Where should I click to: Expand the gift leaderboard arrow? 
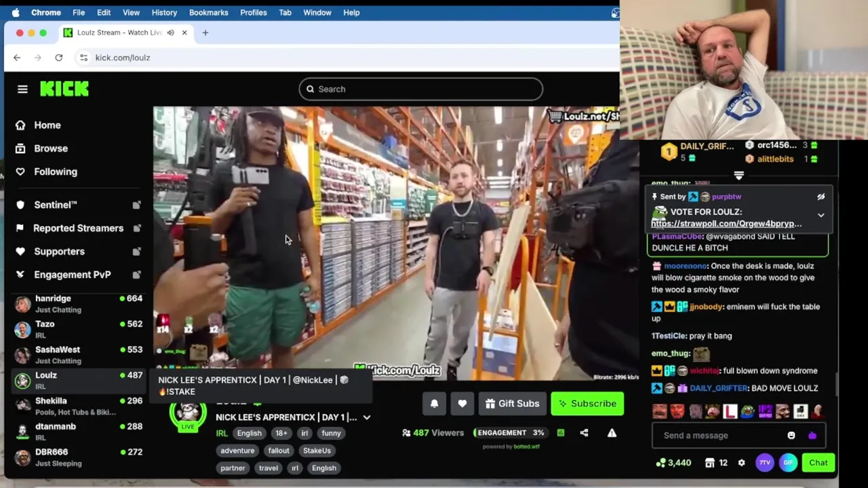click(x=739, y=176)
